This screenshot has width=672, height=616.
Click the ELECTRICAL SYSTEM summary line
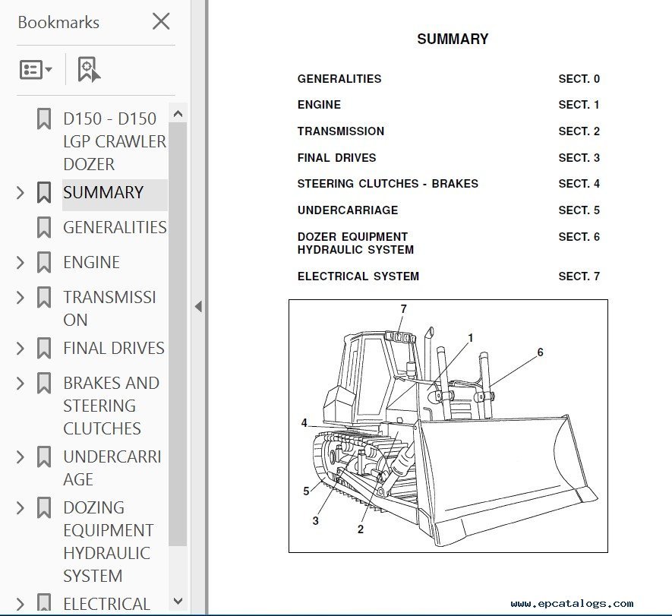coord(358,276)
